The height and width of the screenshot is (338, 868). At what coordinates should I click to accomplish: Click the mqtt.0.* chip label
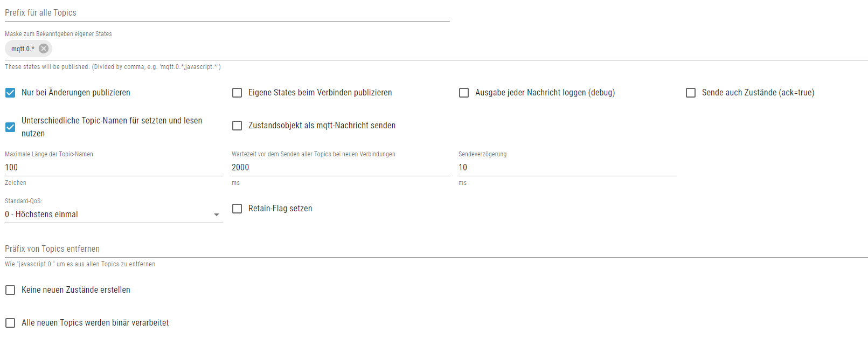23,49
